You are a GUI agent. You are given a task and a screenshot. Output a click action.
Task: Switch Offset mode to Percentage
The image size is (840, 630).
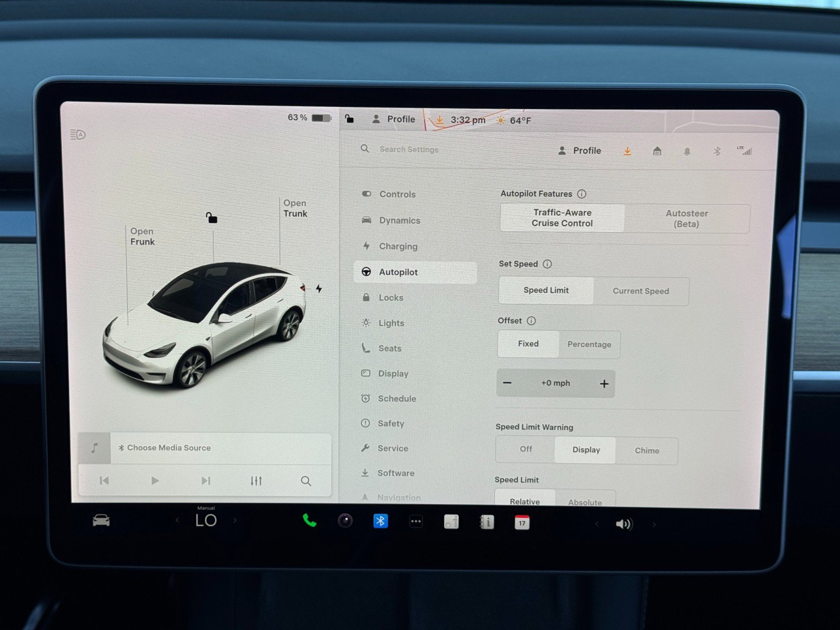click(589, 344)
